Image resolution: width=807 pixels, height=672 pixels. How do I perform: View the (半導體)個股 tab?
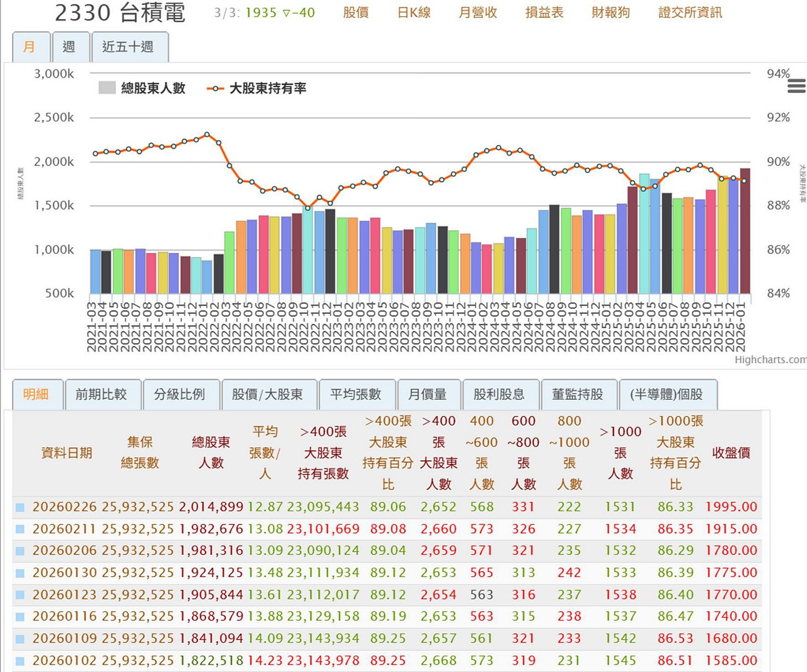tap(667, 394)
